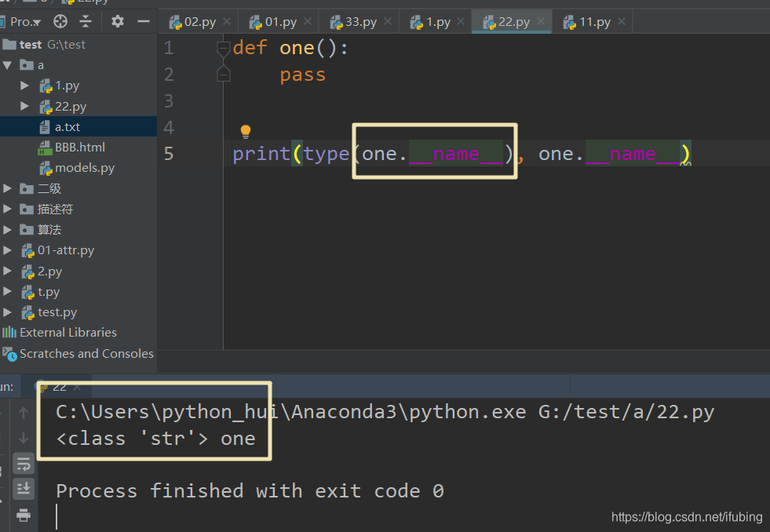Click the up-stack-trace arrow in Run panel
This screenshot has width=770, height=532.
coord(23,413)
